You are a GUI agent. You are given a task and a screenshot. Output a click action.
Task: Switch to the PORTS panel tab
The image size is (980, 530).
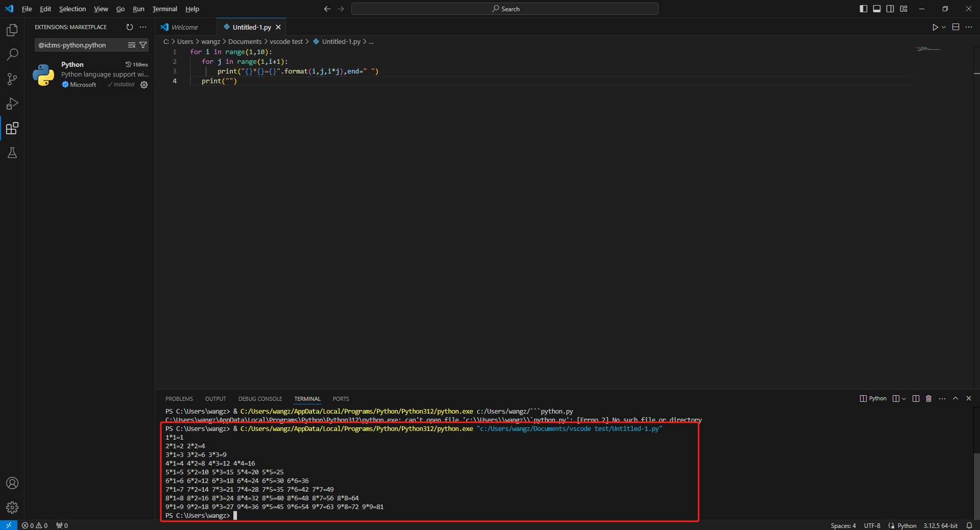click(x=341, y=399)
